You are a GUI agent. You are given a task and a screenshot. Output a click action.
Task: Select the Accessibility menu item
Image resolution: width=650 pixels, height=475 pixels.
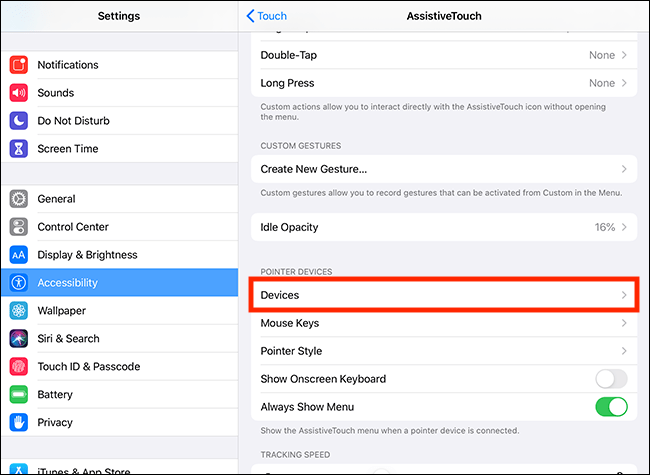(x=119, y=283)
